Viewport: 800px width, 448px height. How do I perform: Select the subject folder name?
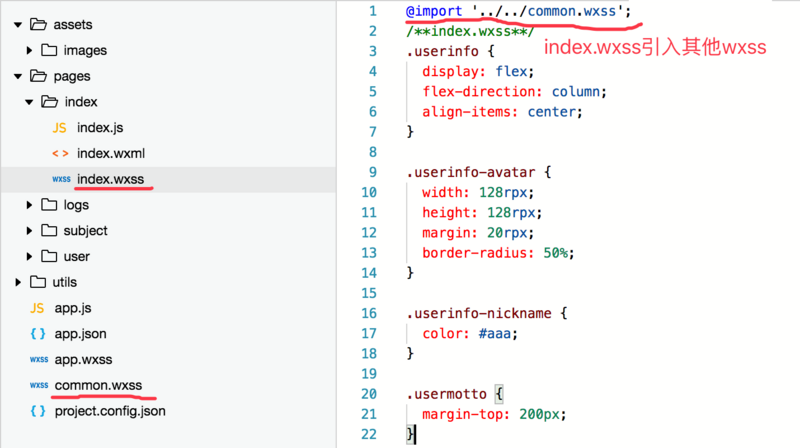86,231
